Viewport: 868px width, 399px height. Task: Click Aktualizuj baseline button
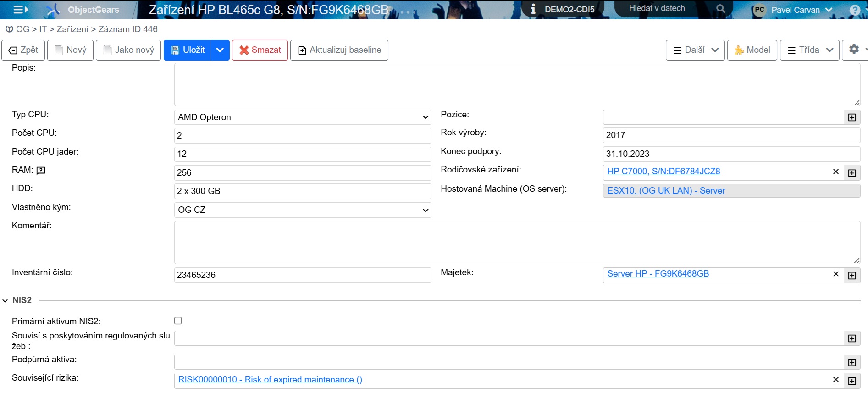pyautogui.click(x=339, y=50)
